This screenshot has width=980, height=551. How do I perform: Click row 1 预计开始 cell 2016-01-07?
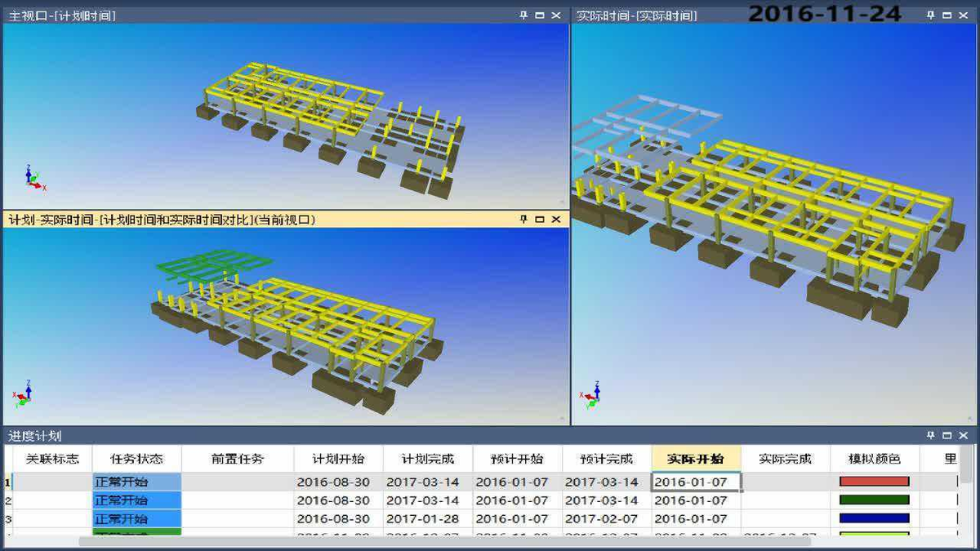click(517, 482)
